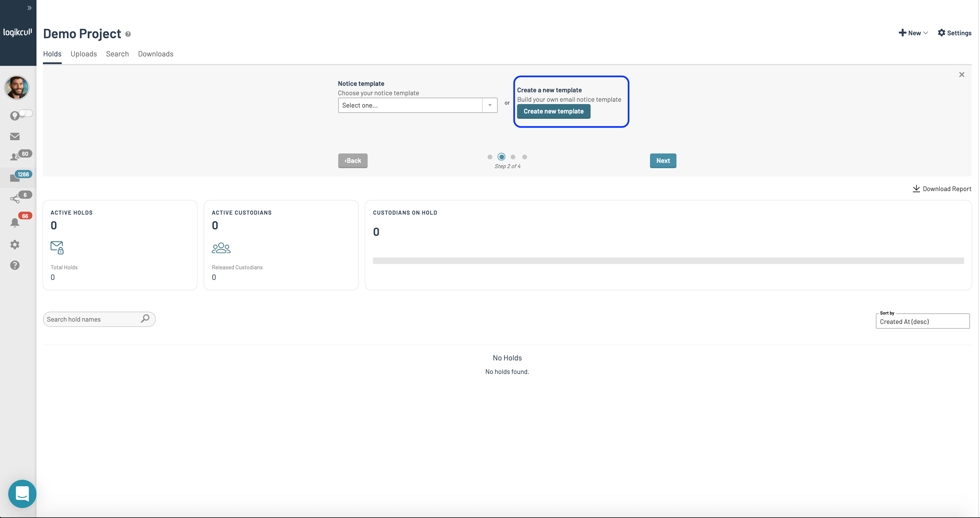This screenshot has width=980, height=518.
Task: Open the Sort by Created At dropdown
Action: (922, 321)
